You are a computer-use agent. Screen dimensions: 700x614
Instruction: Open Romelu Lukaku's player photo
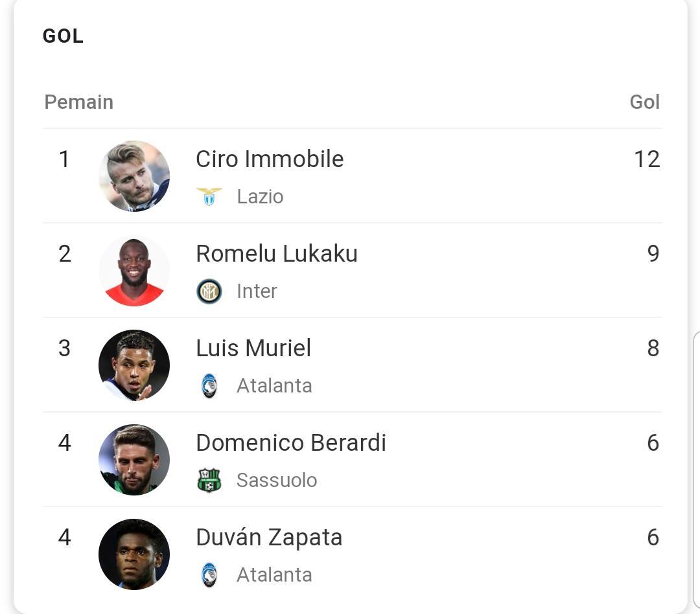(134, 271)
